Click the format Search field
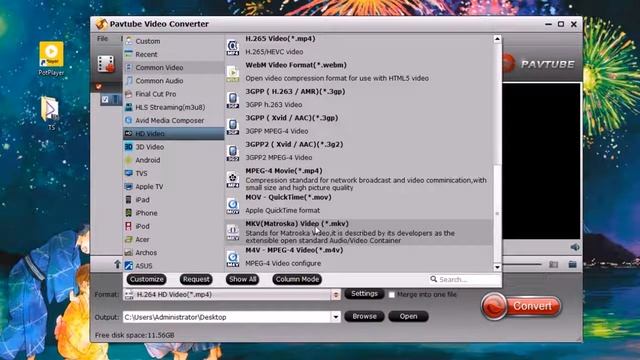The height and width of the screenshot is (360, 640). (464, 280)
